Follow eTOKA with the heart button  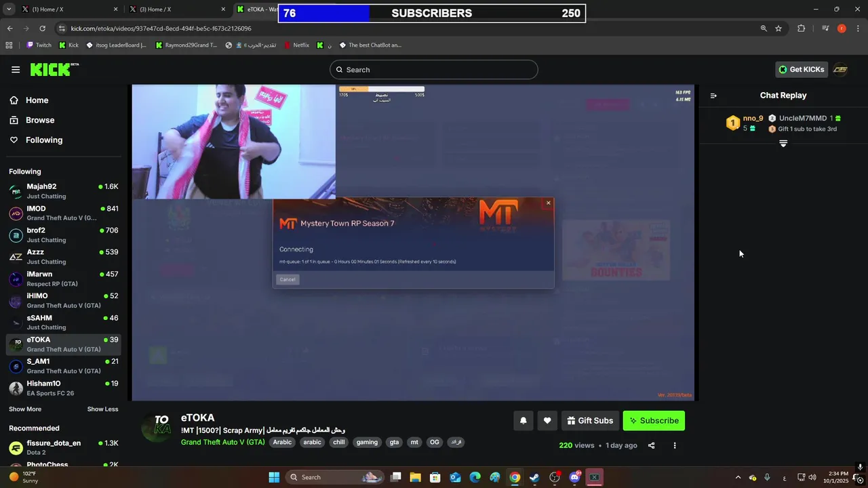(x=547, y=420)
